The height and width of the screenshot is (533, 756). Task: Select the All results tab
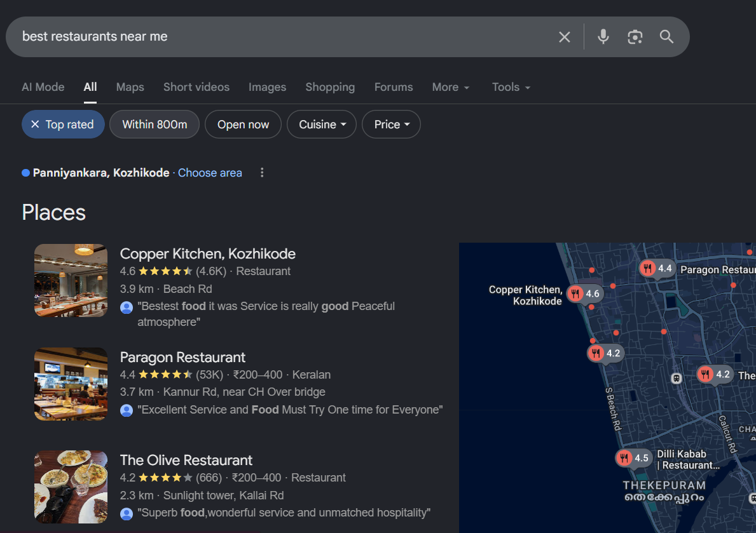90,87
